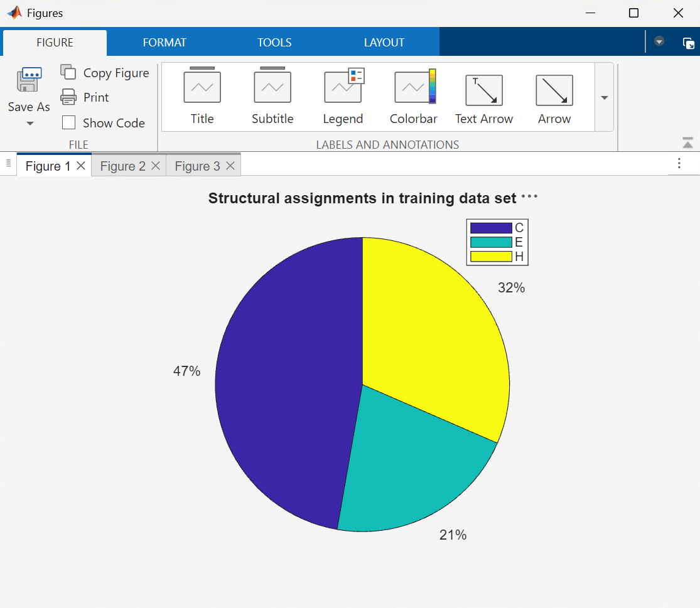Screen dimensions: 700x608
Task: Expand the Save As dropdown arrow
Action: (x=30, y=124)
